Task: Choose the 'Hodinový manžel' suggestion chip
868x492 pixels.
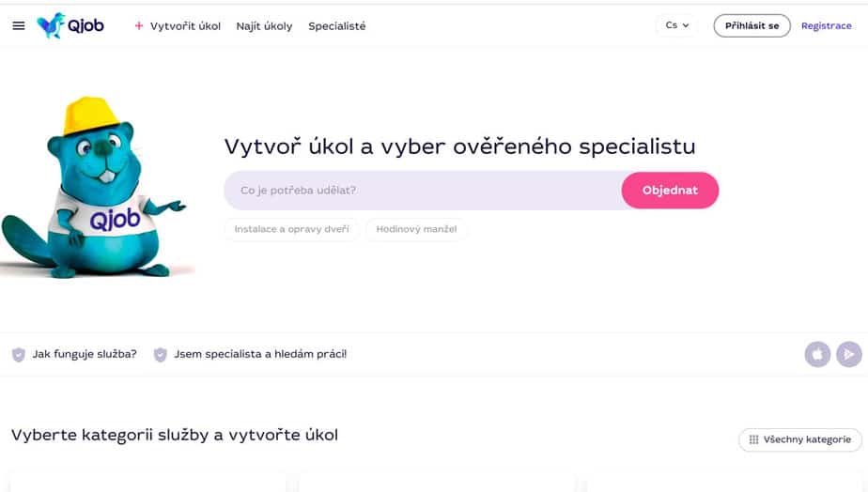Action: click(x=416, y=229)
